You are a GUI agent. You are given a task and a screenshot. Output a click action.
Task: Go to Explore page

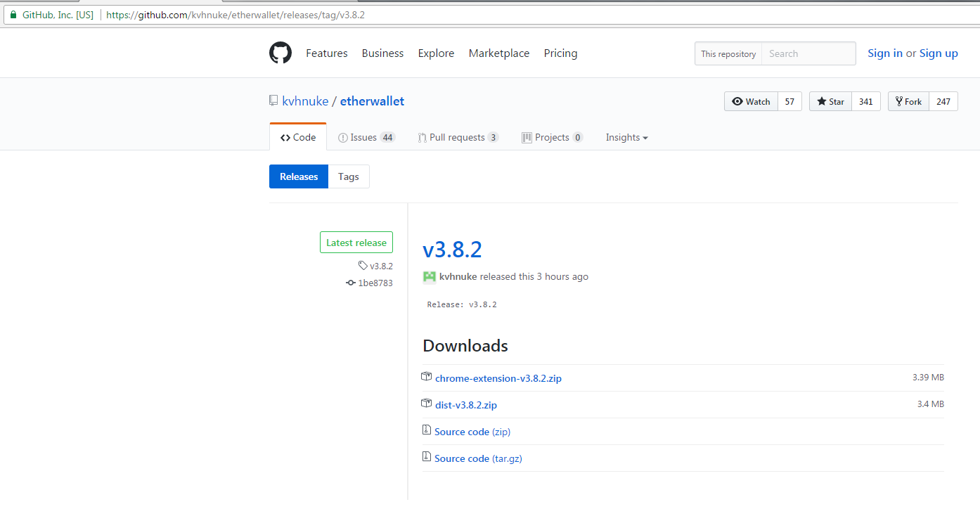[x=436, y=53]
